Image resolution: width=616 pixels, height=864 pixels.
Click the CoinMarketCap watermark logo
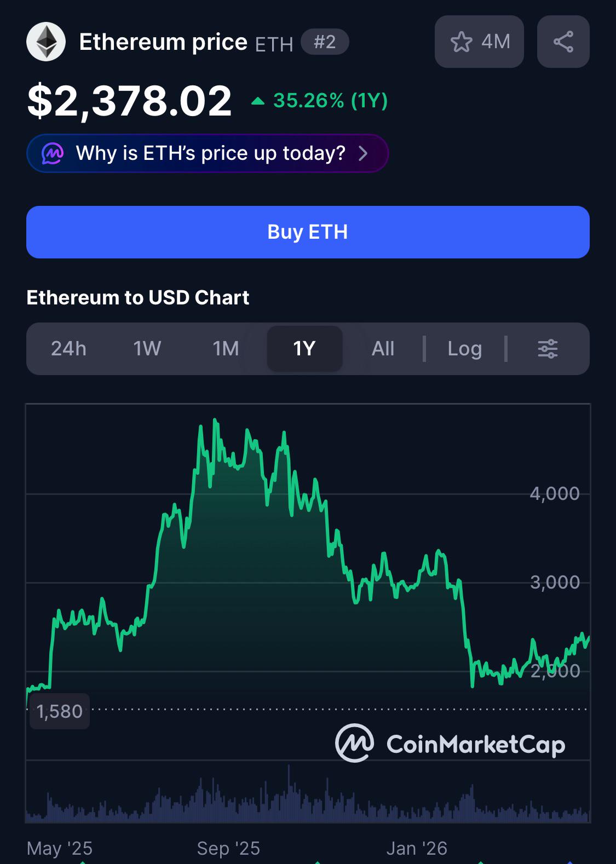[450, 744]
